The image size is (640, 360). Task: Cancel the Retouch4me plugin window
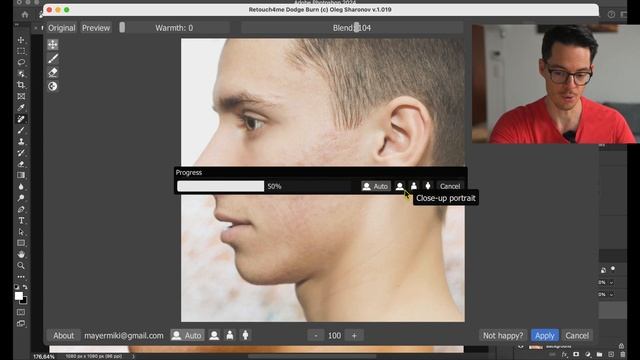[577, 336]
